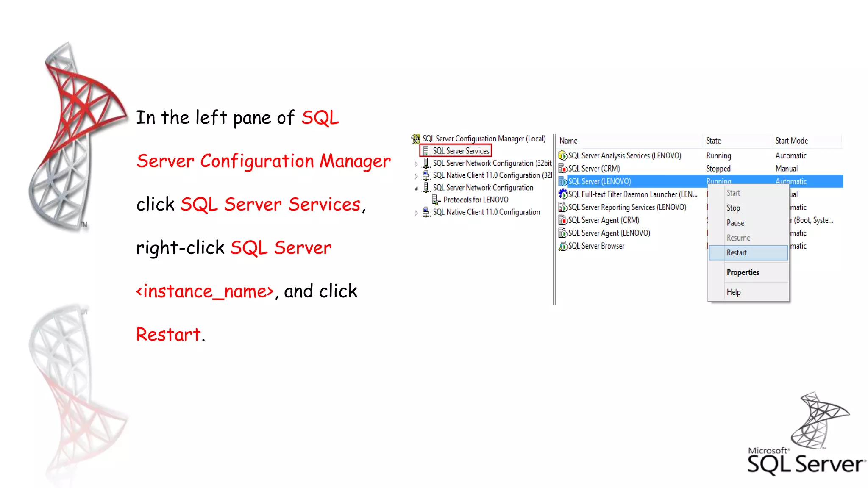868x488 pixels.
Task: Expand the bottom SQL Native Client 11.0 Configuration node
Action: coord(416,213)
